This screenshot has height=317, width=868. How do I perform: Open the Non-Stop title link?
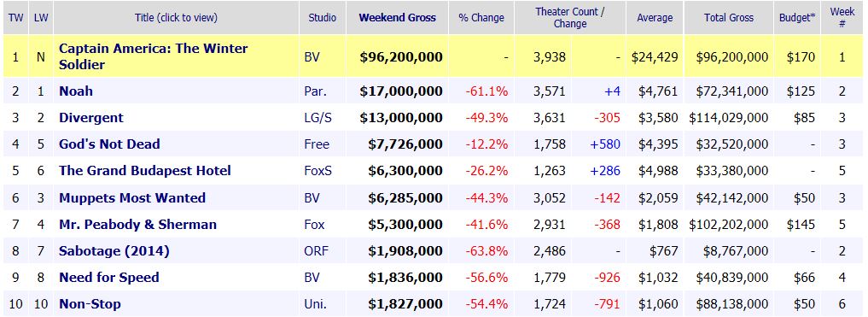(90, 303)
